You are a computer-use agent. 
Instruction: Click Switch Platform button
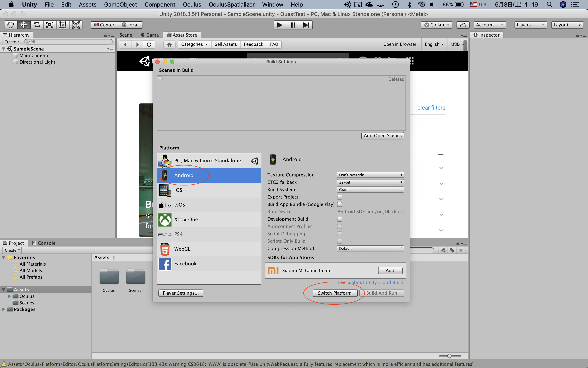(335, 293)
